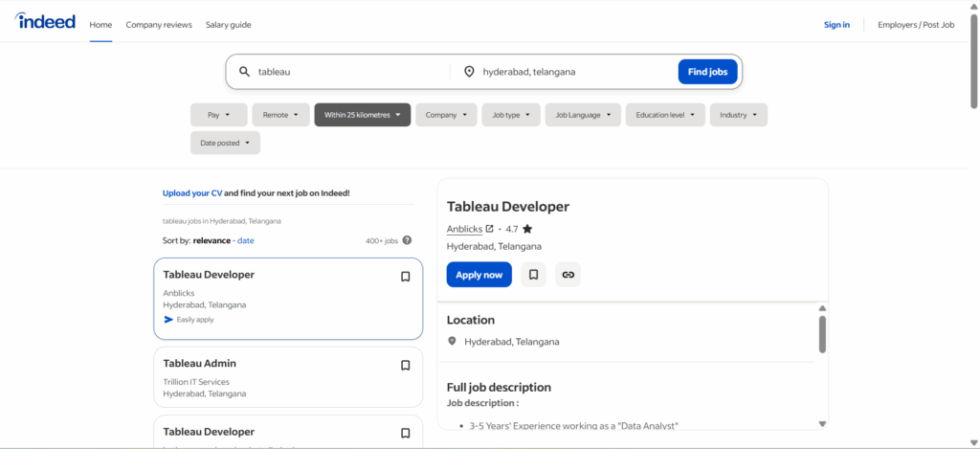Click the Indeed logo
Image resolution: width=980 pixels, height=449 pixels.
coord(45,22)
